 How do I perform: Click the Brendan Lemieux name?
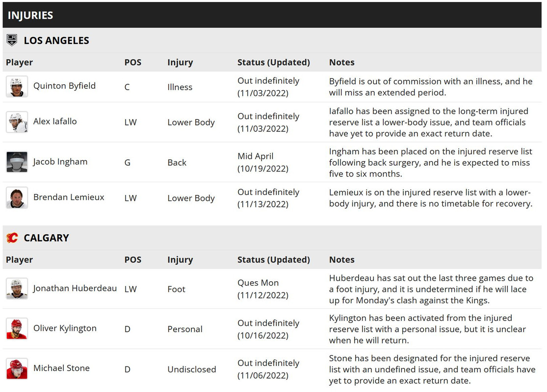click(x=69, y=197)
